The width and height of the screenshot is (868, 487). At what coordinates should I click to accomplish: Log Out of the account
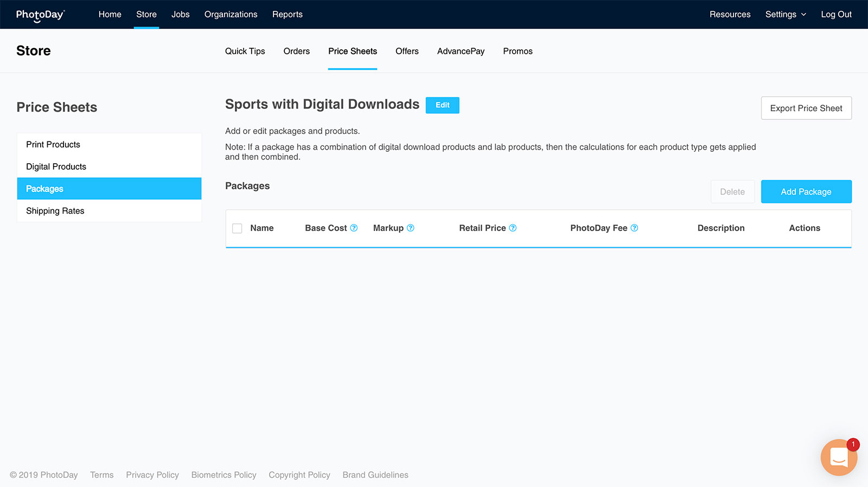[x=836, y=15]
